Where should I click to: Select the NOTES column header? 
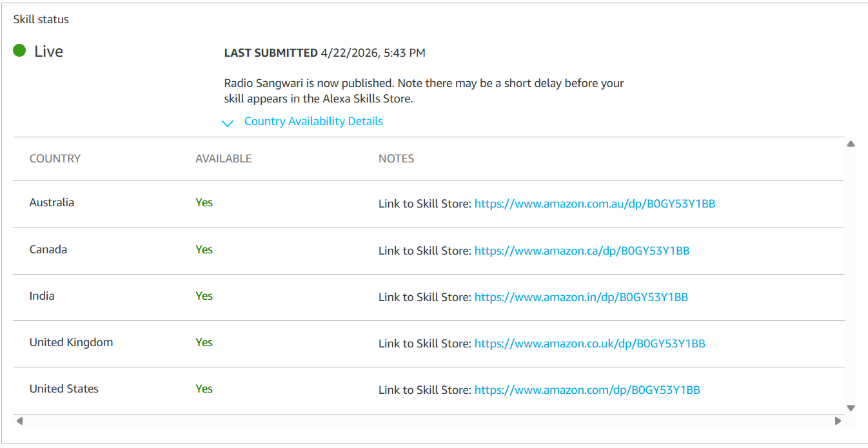[x=396, y=159]
